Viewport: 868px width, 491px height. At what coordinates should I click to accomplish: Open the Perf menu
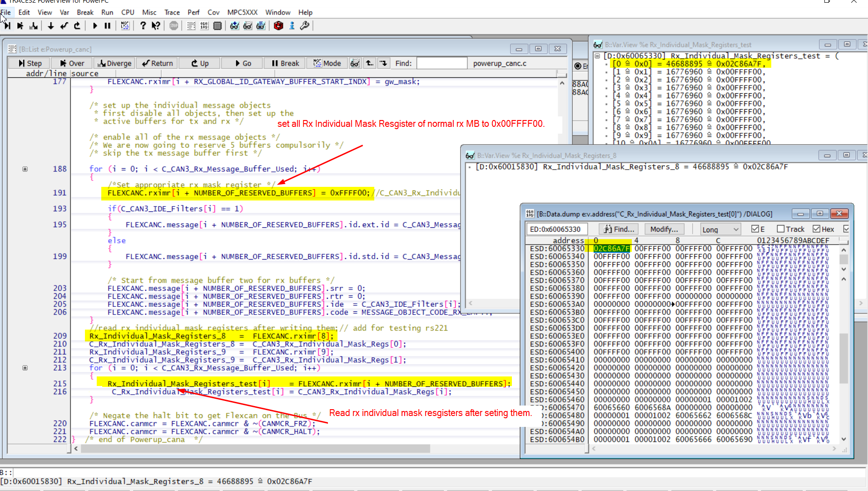coord(193,12)
